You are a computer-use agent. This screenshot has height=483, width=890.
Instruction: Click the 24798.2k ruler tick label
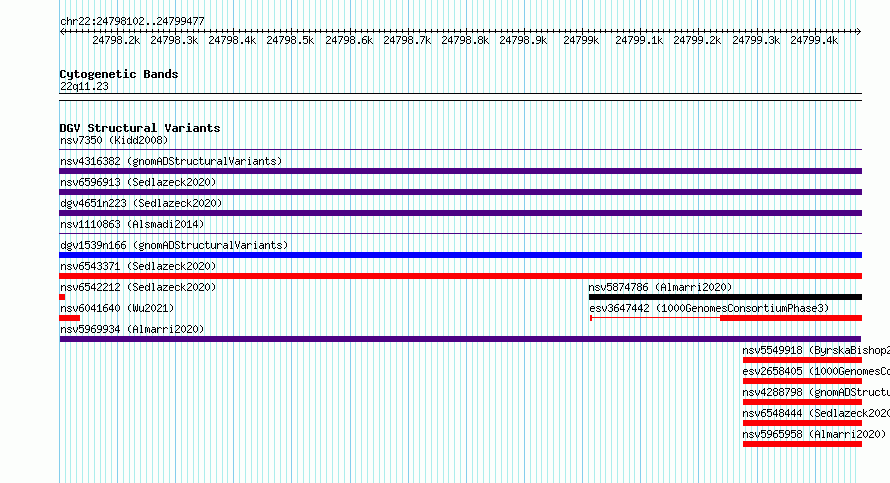[x=116, y=40]
